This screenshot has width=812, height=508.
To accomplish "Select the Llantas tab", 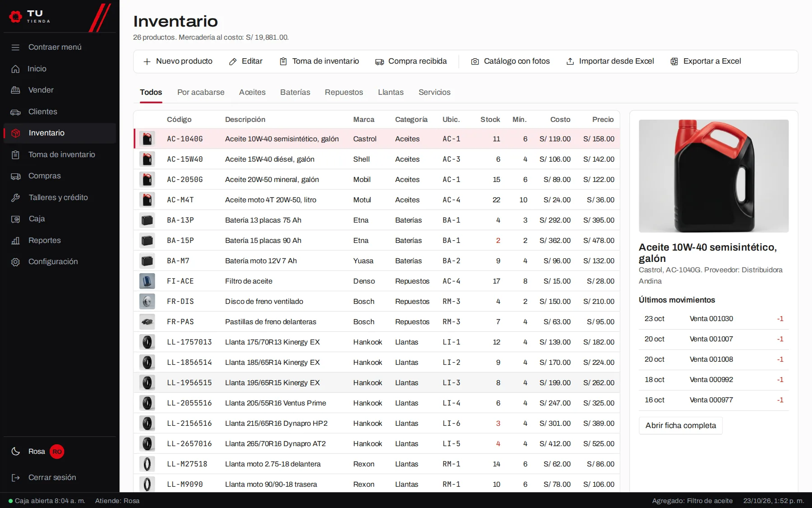I will click(391, 92).
